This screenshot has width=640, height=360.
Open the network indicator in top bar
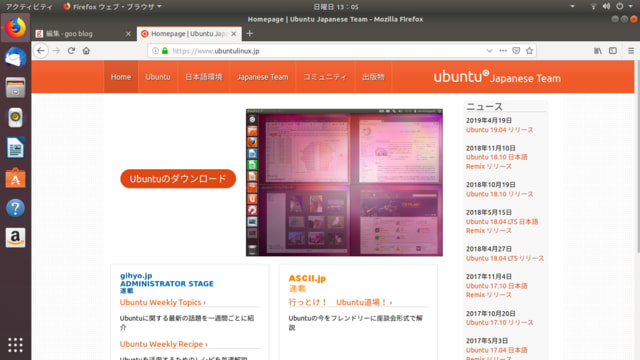(x=593, y=6)
